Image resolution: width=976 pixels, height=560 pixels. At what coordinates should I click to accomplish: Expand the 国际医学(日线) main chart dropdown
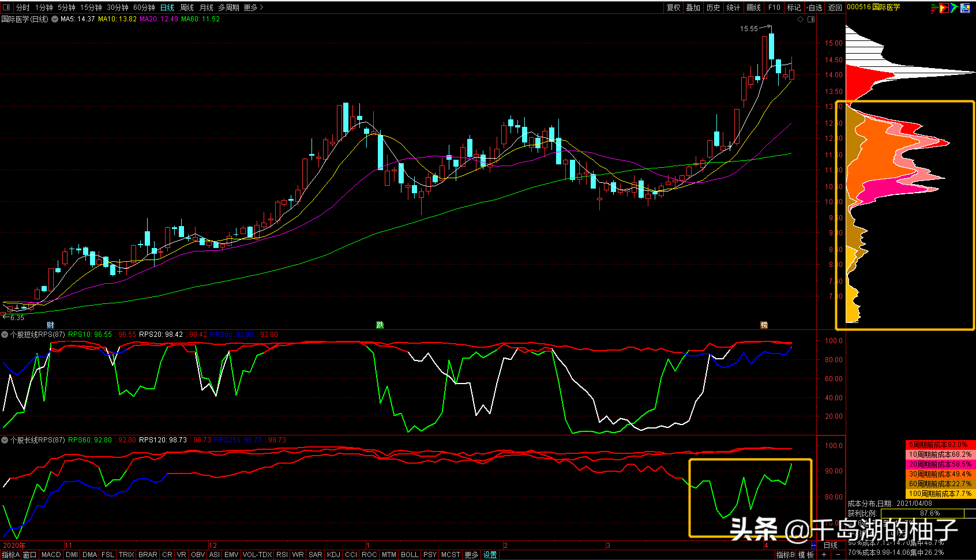click(55, 19)
